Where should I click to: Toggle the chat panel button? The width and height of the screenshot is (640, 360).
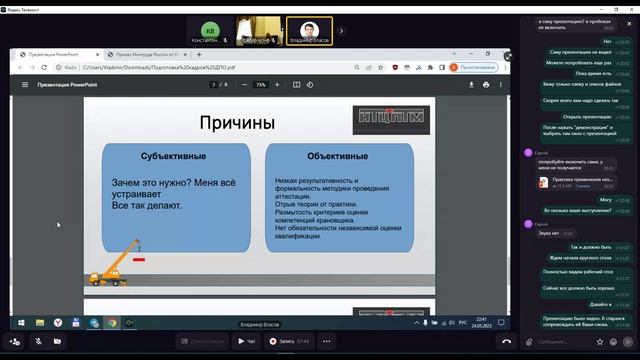(x=247, y=341)
